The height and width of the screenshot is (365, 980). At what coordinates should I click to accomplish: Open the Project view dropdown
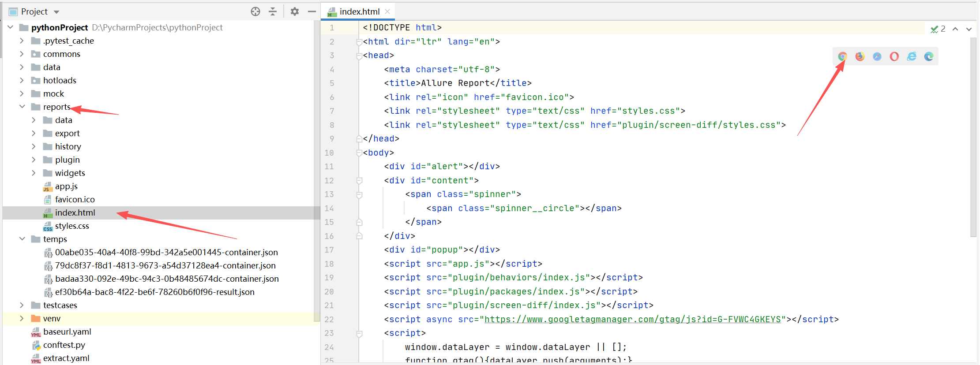point(56,12)
